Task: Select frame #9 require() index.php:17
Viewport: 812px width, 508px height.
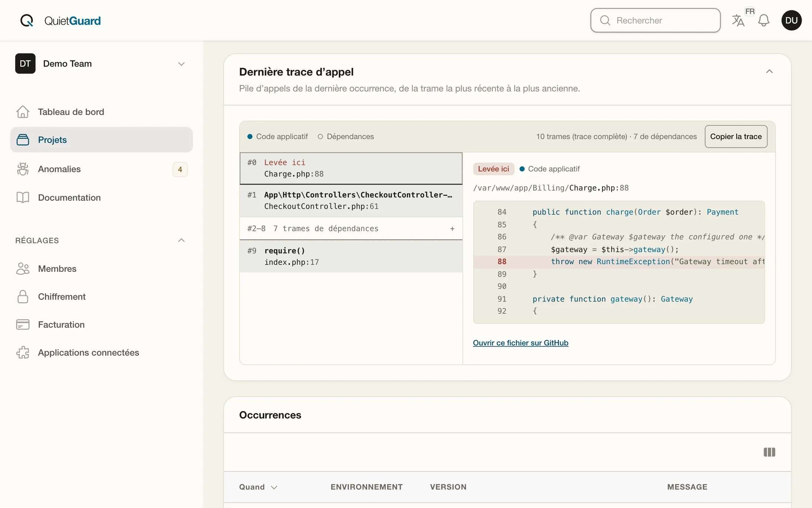Action: pyautogui.click(x=351, y=256)
